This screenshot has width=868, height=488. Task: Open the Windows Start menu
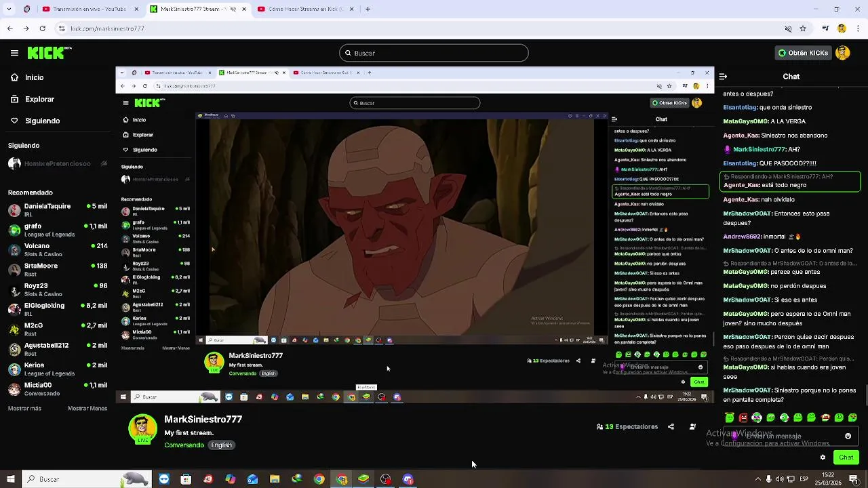[10, 479]
